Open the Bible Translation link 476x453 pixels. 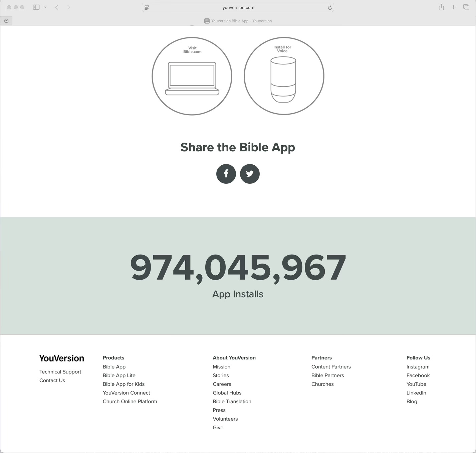click(x=232, y=402)
